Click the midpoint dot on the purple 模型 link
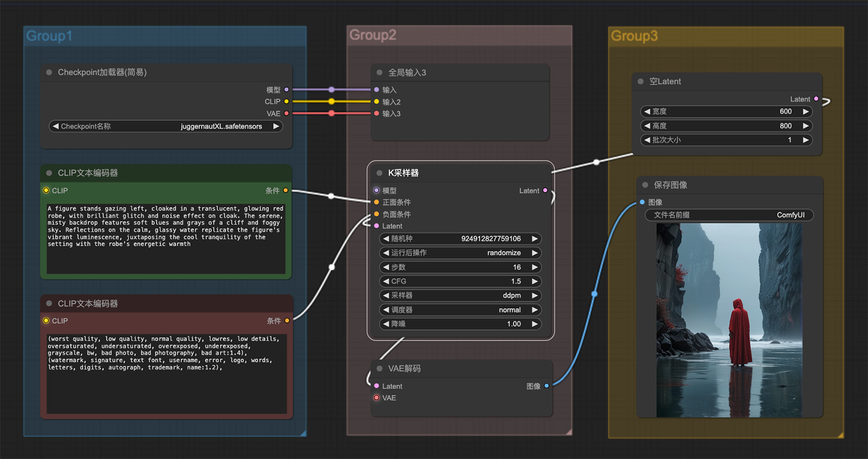The height and width of the screenshot is (459, 868). pyautogui.click(x=332, y=90)
